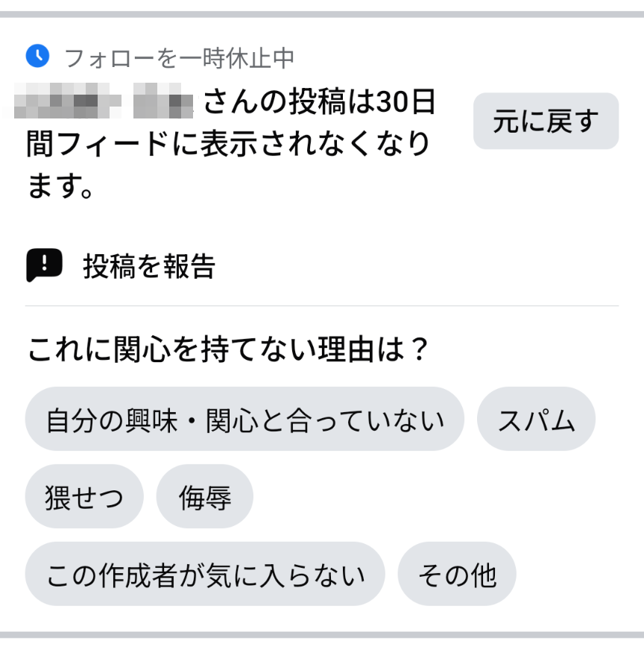Select reason 自分の興味・関心と合っていない
The image size is (644, 652).
(x=244, y=420)
